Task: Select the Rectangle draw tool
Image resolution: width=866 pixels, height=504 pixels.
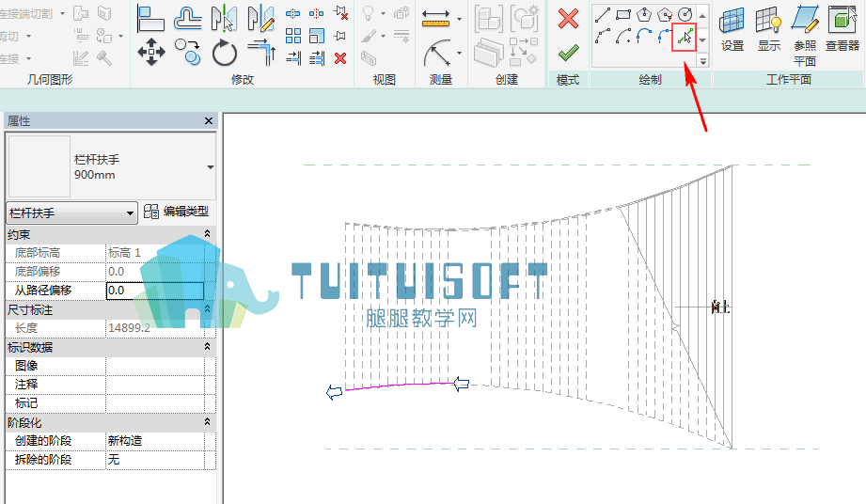Action: coord(623,14)
